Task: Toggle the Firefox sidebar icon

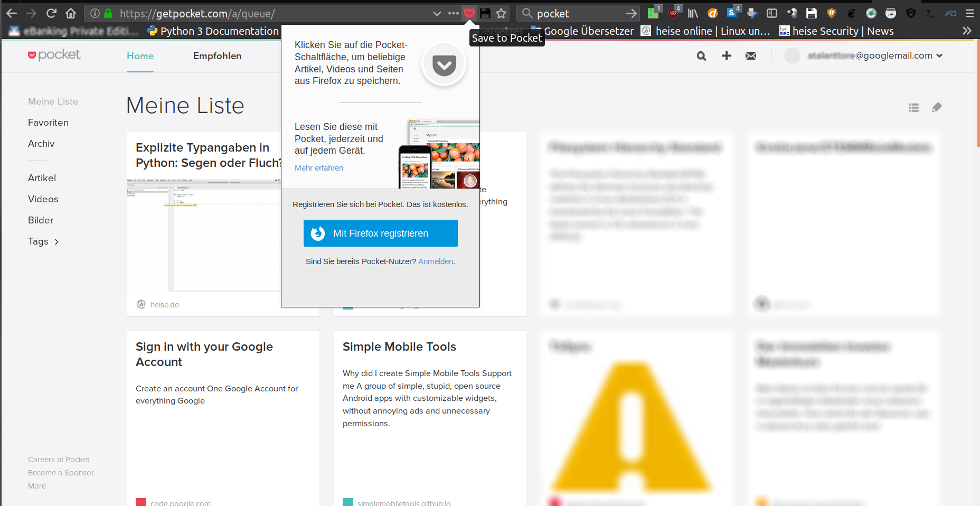Action: pos(772,13)
